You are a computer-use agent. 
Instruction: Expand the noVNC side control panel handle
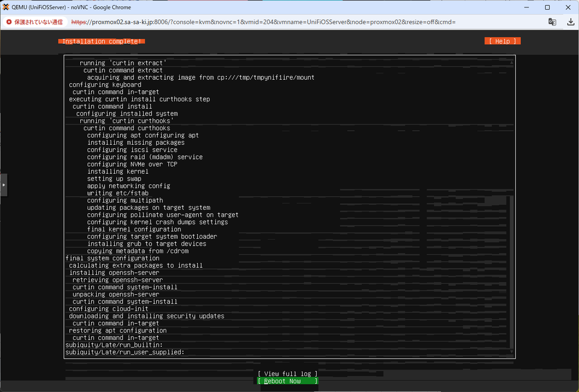(4, 185)
